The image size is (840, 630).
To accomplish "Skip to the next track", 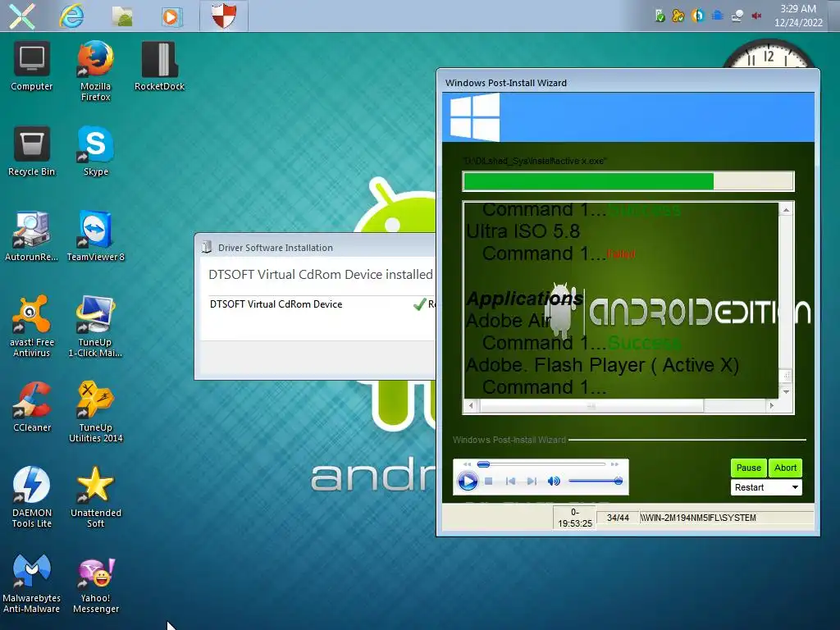I will point(532,481).
